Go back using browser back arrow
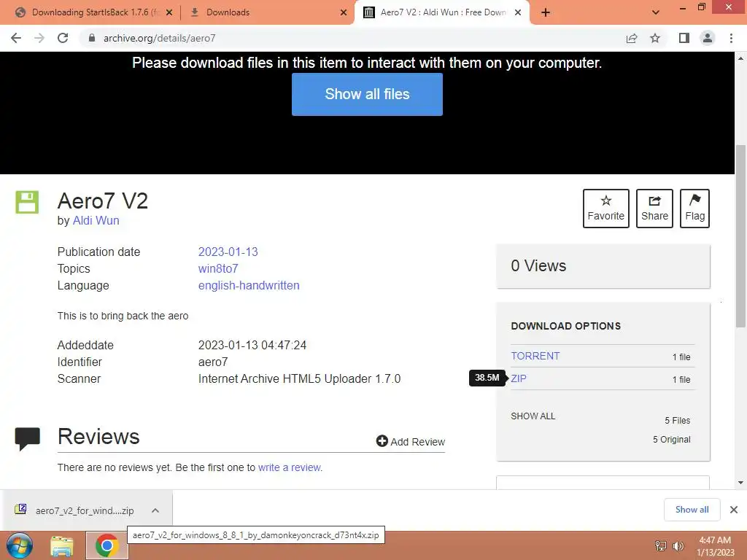The width and height of the screenshot is (747, 560). 16,38
